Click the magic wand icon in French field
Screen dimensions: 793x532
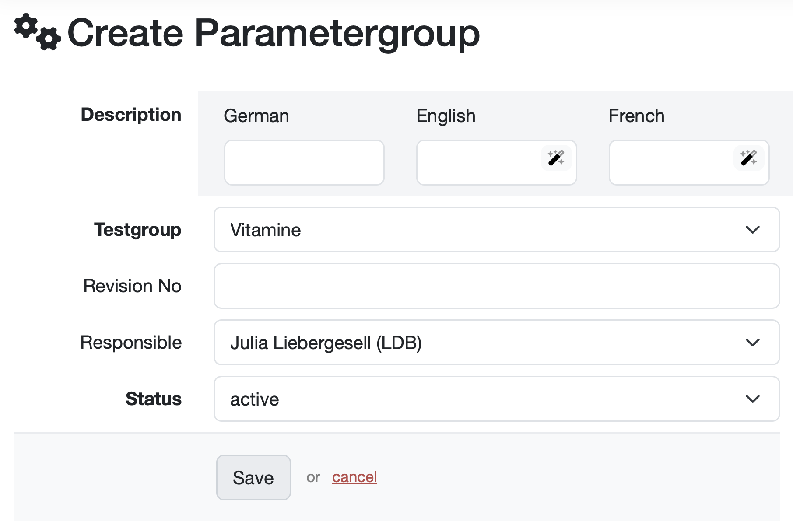(748, 158)
